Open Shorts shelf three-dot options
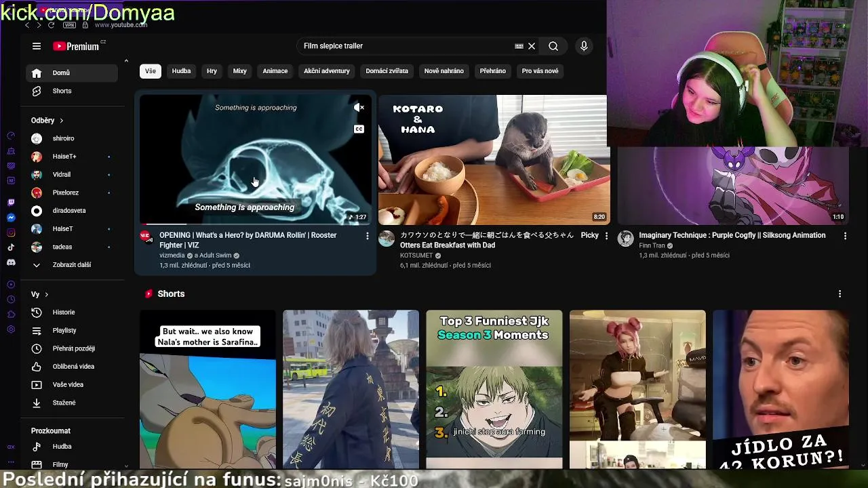The width and height of the screenshot is (868, 488). pos(840,294)
